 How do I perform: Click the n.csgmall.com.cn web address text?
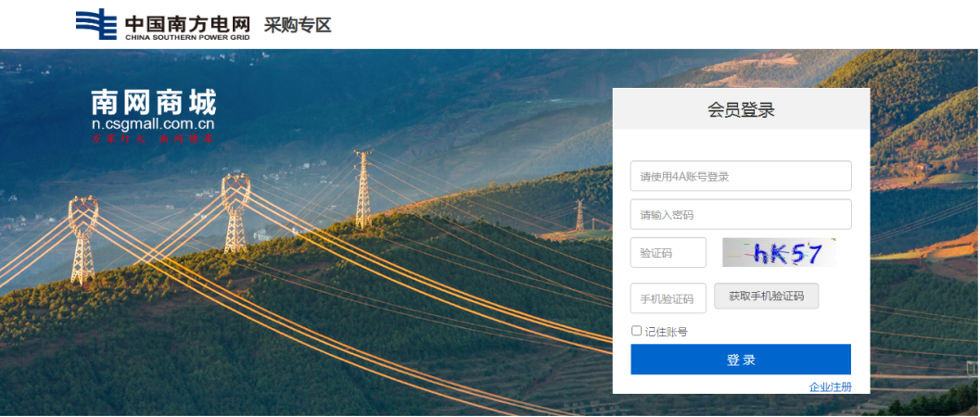point(153,124)
